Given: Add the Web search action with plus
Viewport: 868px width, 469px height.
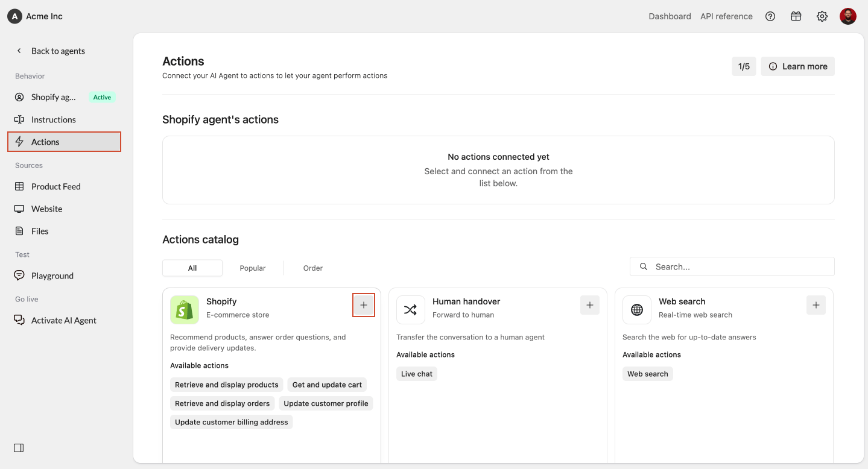Looking at the screenshot, I should (x=816, y=305).
